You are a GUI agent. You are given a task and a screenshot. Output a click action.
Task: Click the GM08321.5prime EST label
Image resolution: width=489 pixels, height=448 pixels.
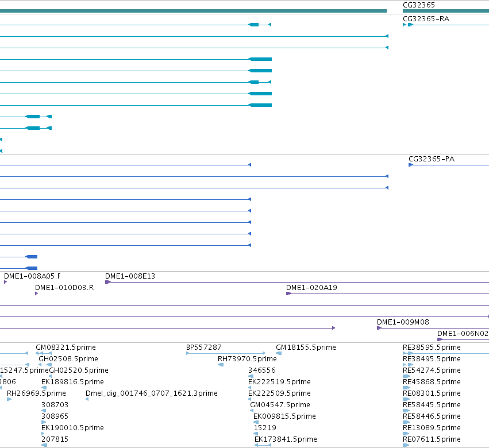(x=66, y=347)
